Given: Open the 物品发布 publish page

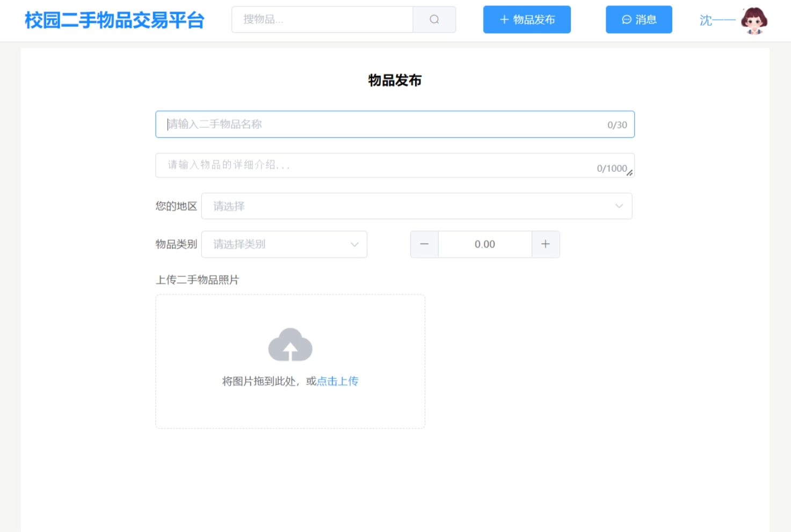Looking at the screenshot, I should [x=526, y=19].
